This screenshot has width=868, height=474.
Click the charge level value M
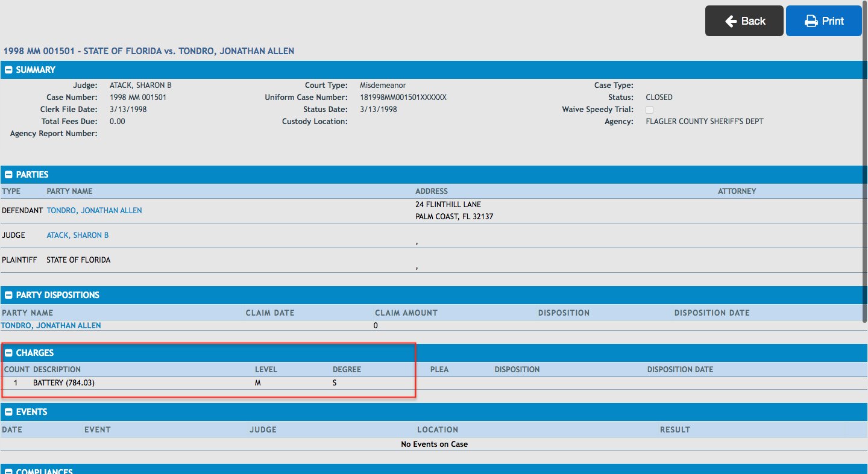click(x=257, y=383)
